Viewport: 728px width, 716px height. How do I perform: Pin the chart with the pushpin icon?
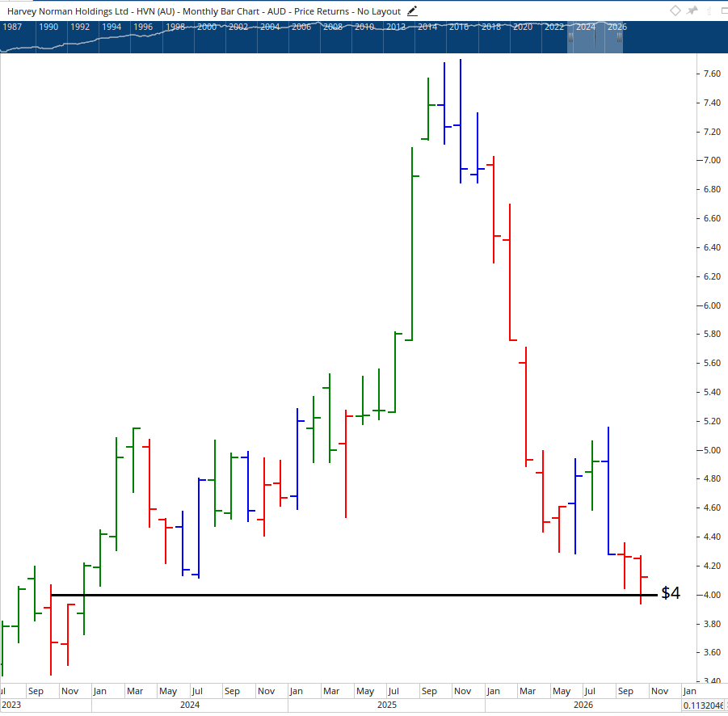[x=692, y=11]
